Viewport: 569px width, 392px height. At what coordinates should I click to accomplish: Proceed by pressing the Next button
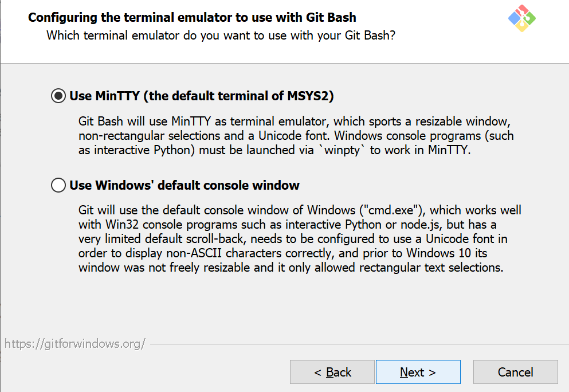pos(418,372)
